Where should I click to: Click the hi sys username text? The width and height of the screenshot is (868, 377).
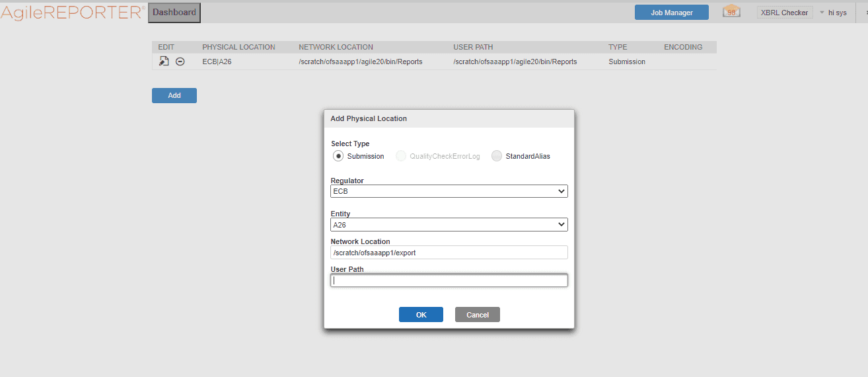click(838, 13)
